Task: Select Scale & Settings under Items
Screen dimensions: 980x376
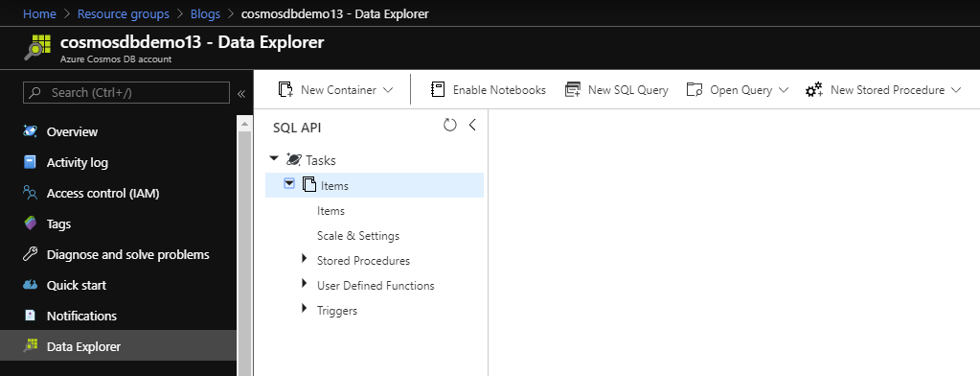Action: pyautogui.click(x=358, y=236)
